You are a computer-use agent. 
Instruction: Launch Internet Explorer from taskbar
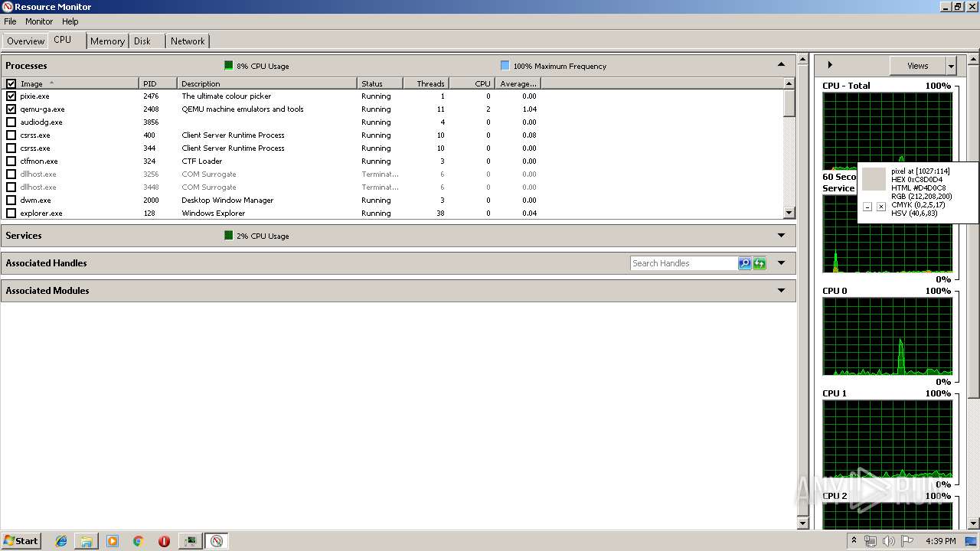pyautogui.click(x=61, y=541)
